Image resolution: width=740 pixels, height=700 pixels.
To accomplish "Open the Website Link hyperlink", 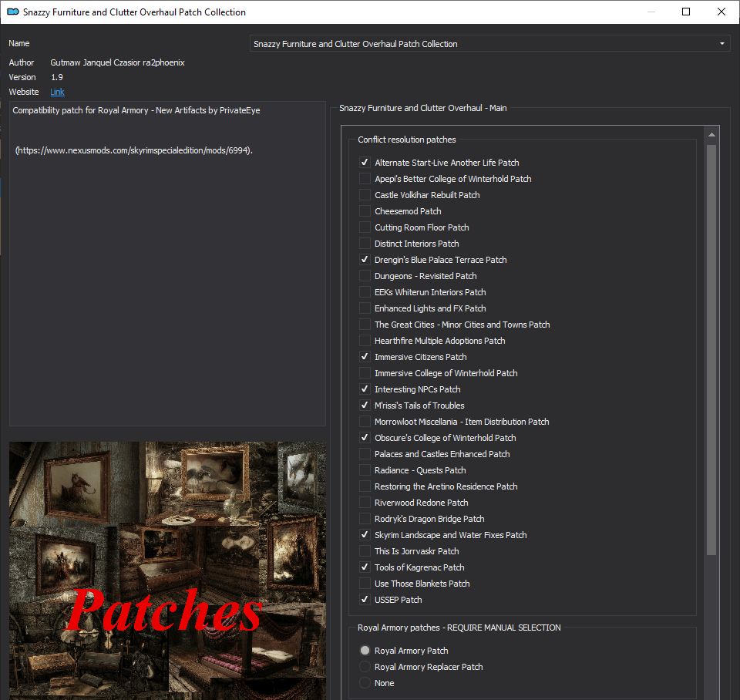I will (58, 92).
